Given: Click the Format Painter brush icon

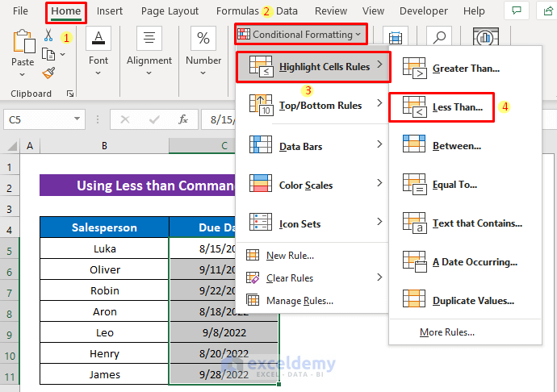Looking at the screenshot, I should click(48, 73).
